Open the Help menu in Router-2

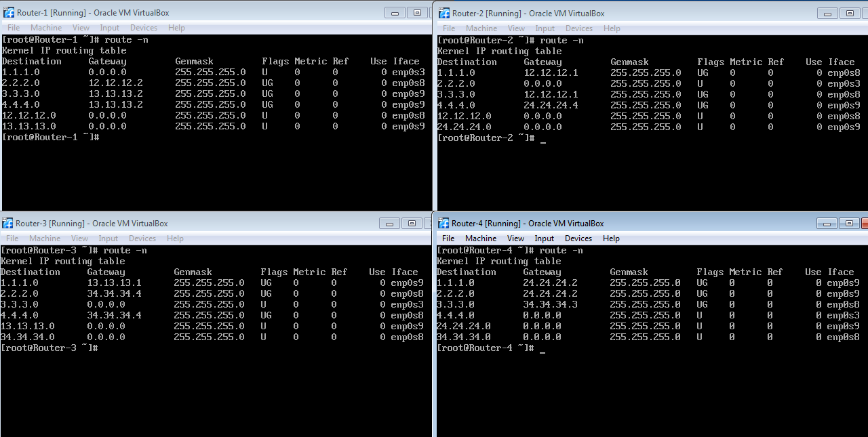pyautogui.click(x=612, y=28)
